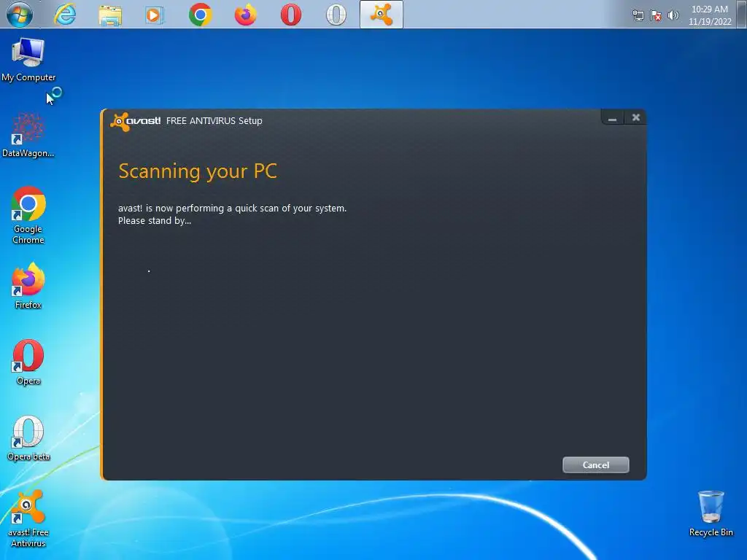Click the 'Scanning your PC' heading
The width and height of the screenshot is (747, 560).
pyautogui.click(x=198, y=171)
